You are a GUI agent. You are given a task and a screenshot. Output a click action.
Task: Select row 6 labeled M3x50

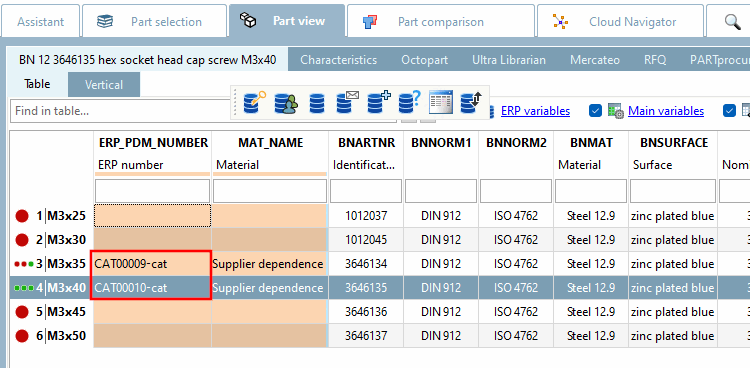coord(61,336)
